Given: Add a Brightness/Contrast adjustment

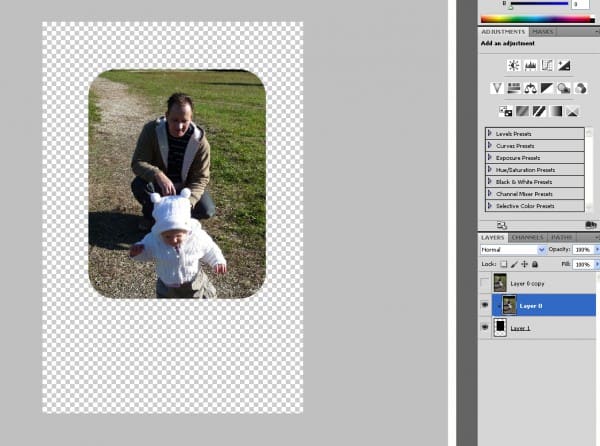Looking at the screenshot, I should tap(513, 65).
